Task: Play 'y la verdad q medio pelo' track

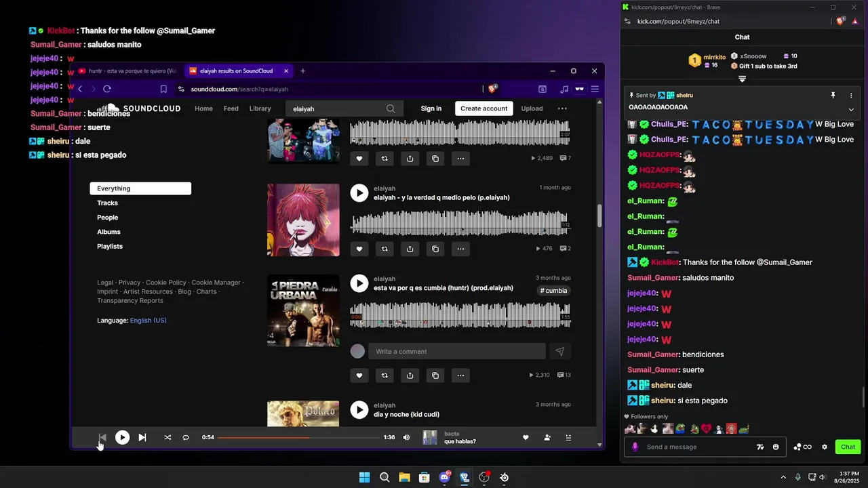Action: pyautogui.click(x=359, y=193)
